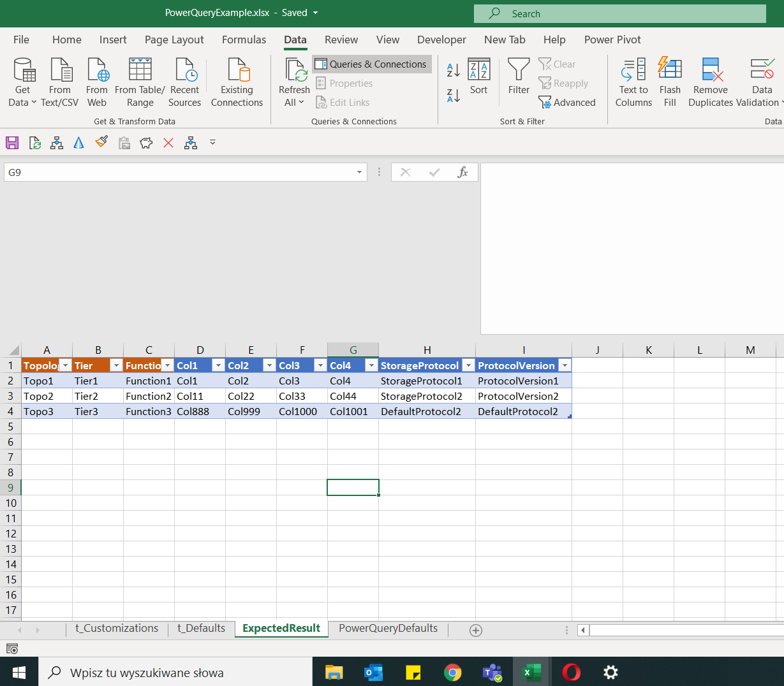The width and height of the screenshot is (784, 686).
Task: Open Existing Connections
Action: pos(237,82)
